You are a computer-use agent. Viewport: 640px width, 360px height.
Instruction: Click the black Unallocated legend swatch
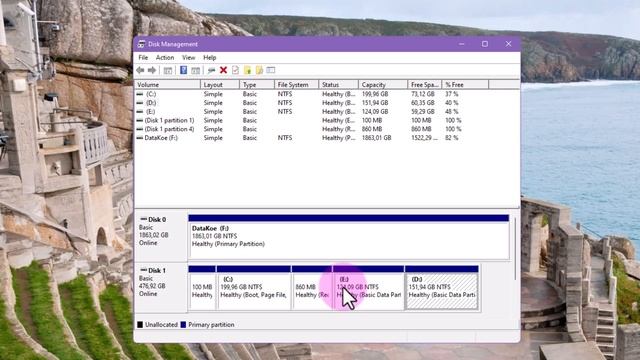[140, 325]
